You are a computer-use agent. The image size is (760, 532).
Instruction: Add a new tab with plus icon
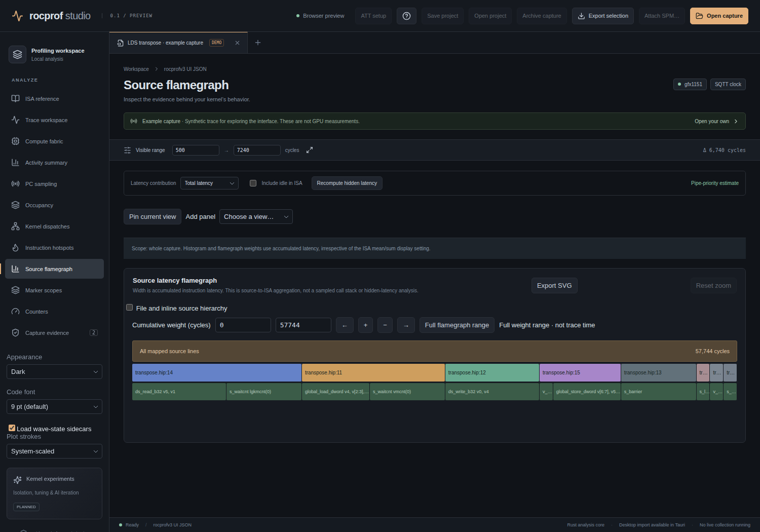pos(257,43)
